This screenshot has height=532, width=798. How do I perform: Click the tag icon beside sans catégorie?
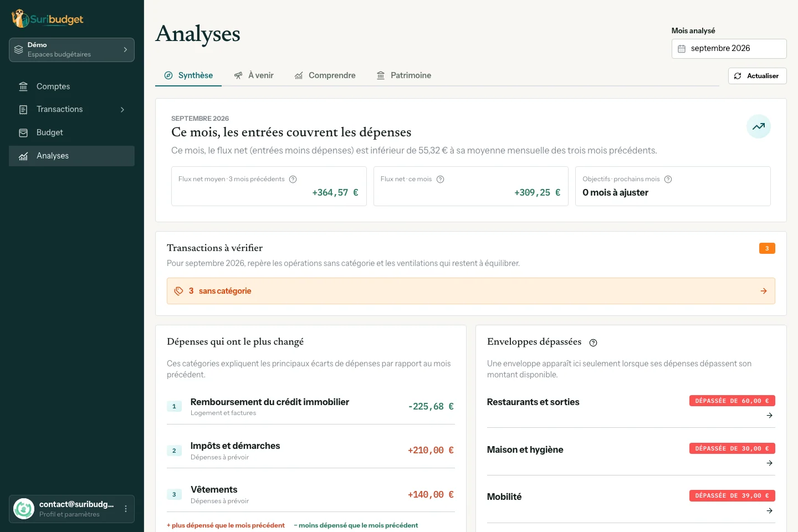click(x=178, y=291)
